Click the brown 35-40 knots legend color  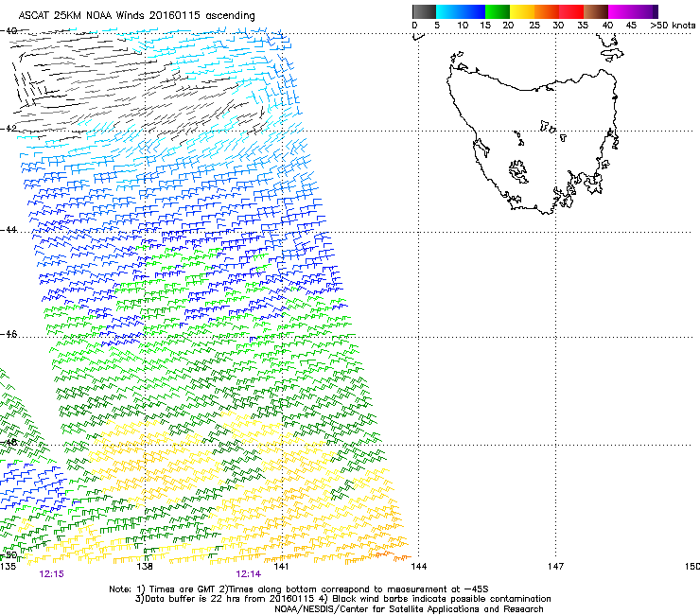[x=596, y=11]
